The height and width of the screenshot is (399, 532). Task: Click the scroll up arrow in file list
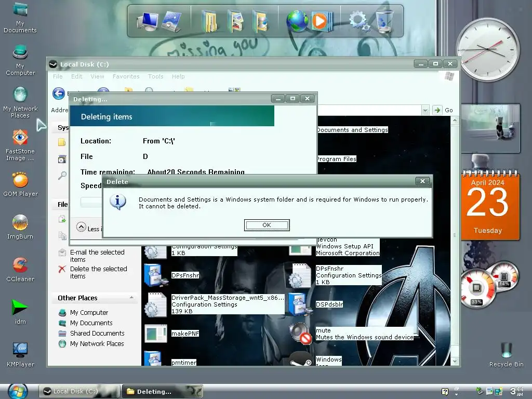point(455,120)
